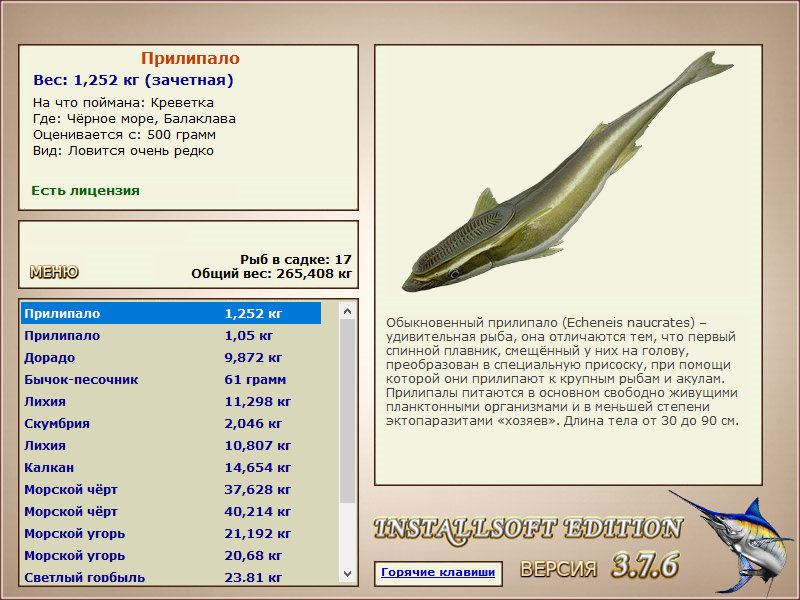This screenshot has width=800, height=600.
Task: Select the Лихия 10,807 кг row
Action: coord(171,445)
